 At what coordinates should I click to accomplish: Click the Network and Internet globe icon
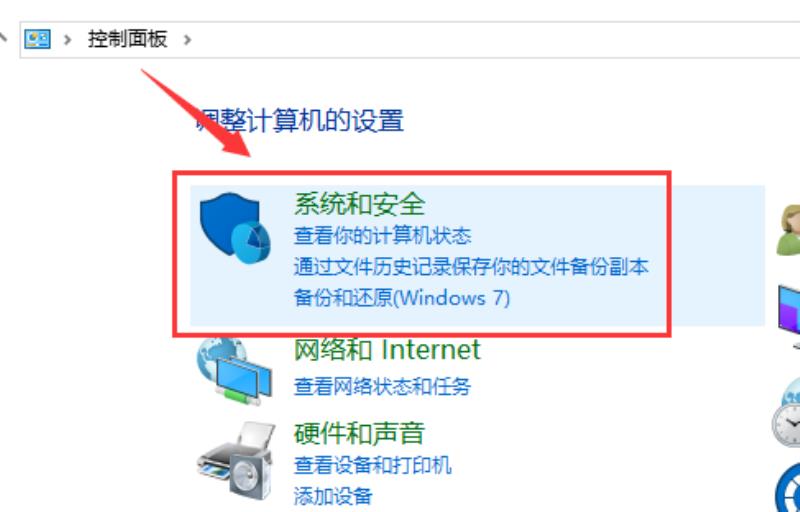(x=235, y=371)
